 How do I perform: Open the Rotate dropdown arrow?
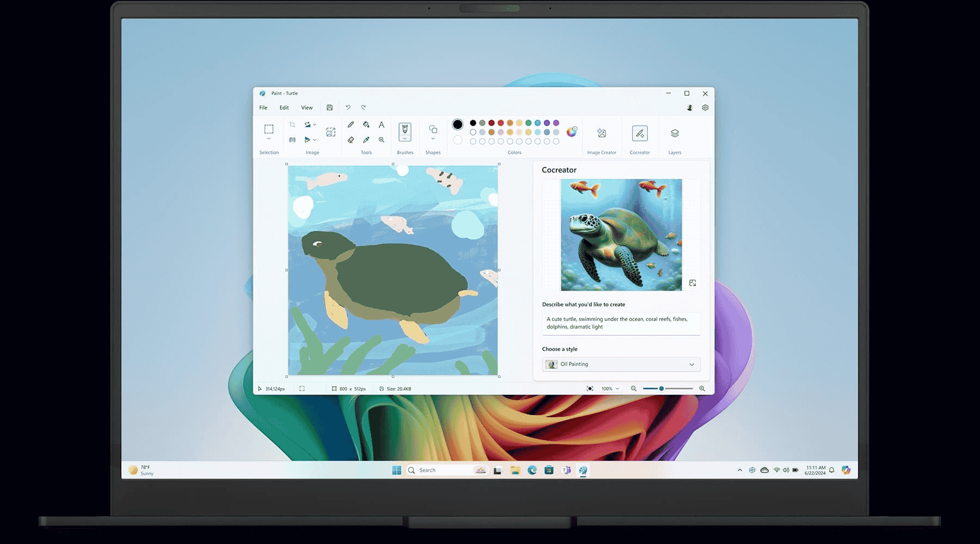click(x=315, y=125)
